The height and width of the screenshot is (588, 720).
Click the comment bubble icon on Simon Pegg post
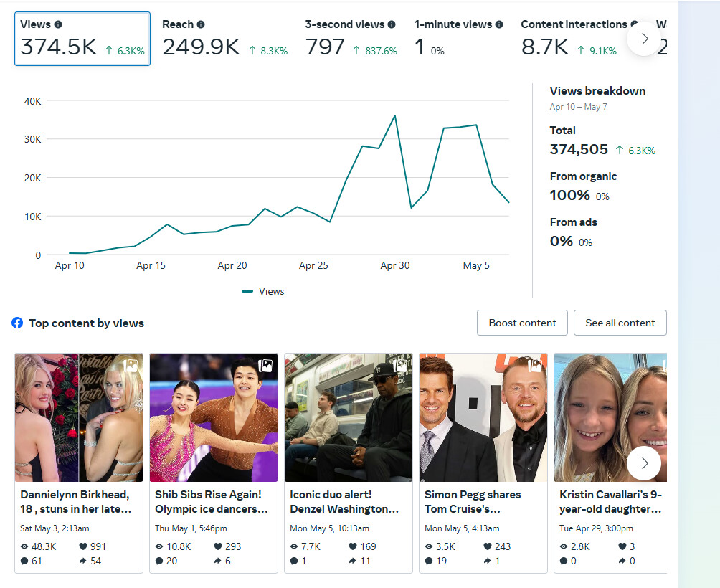[429, 561]
